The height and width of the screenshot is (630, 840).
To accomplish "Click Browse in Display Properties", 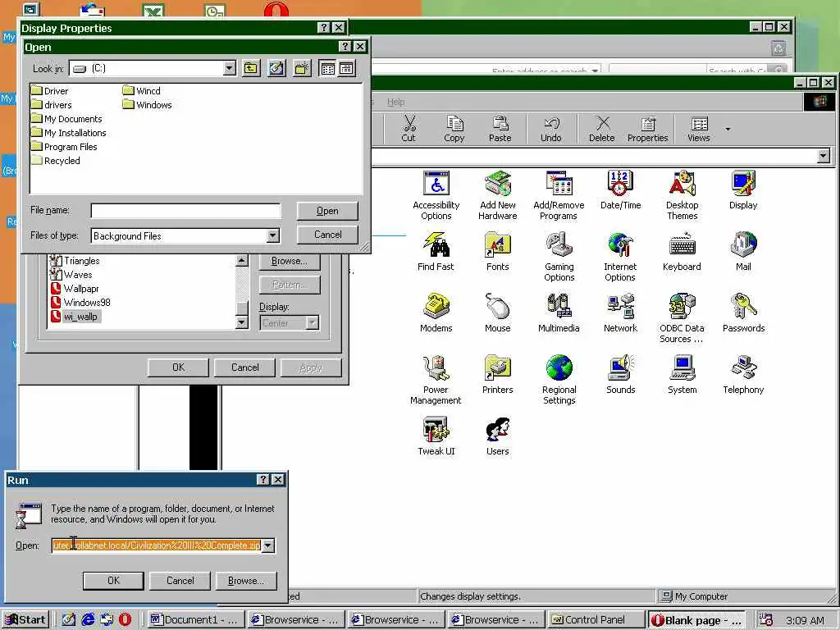I will click(x=290, y=261).
